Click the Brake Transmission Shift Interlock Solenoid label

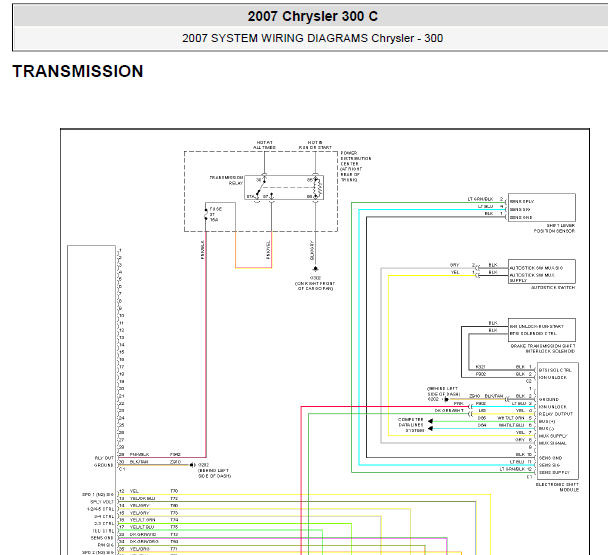[x=542, y=348]
